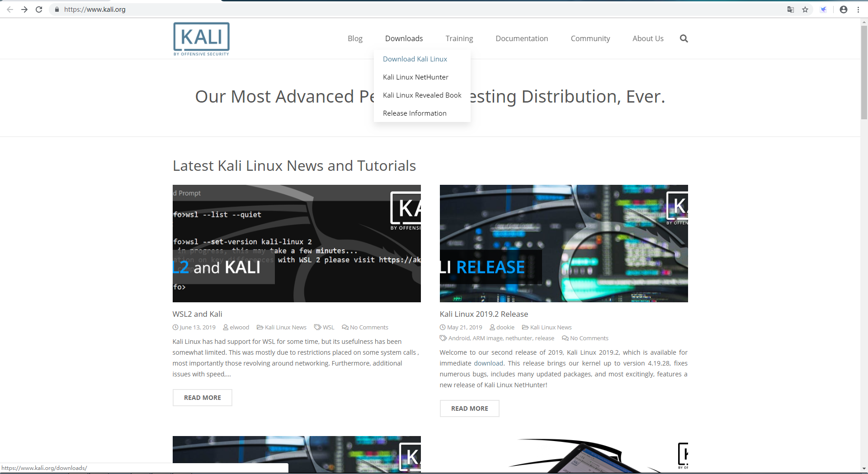Click READ MORE under WSL2 and Kali

pyautogui.click(x=202, y=398)
